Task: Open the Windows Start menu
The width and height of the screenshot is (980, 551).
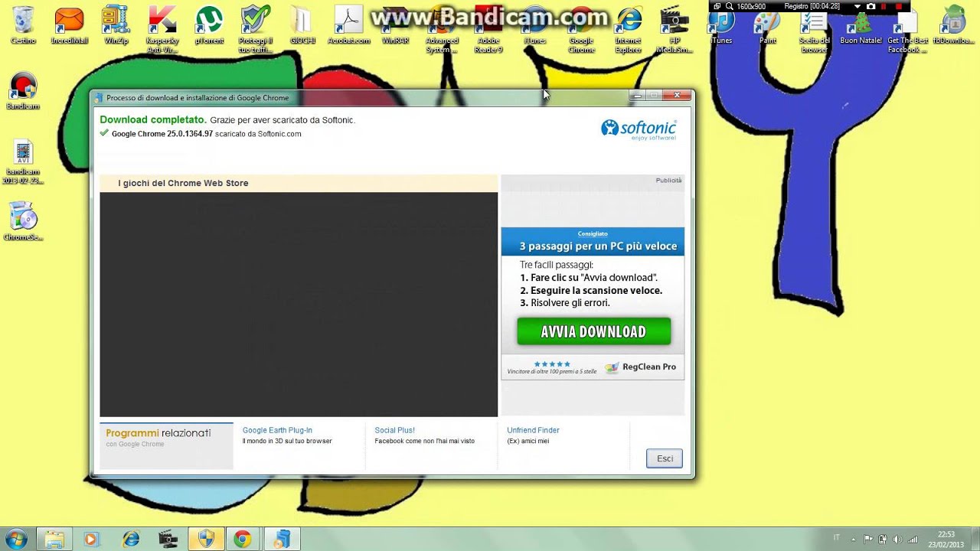Action: coord(15,539)
